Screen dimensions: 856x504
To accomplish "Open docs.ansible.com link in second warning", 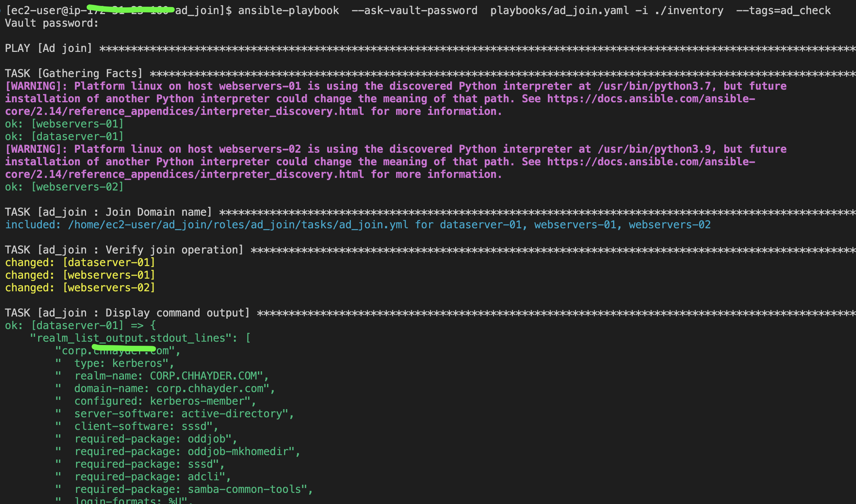I will click(651, 162).
